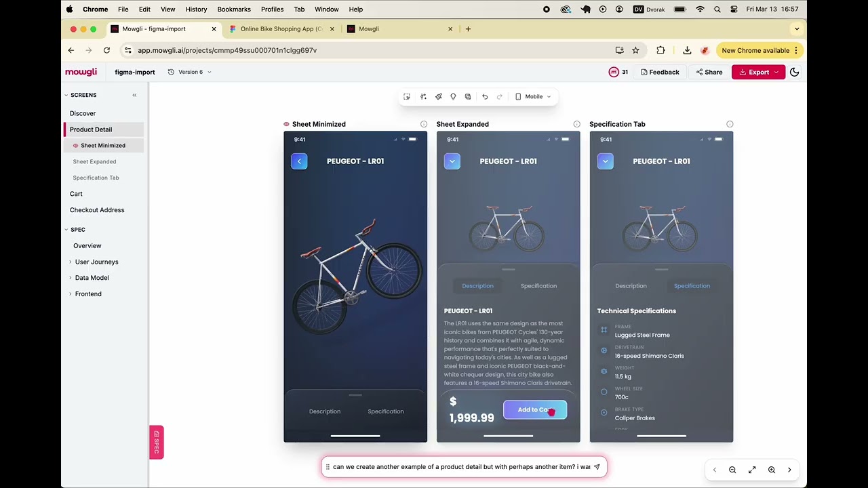Open the Profiles menu in menu bar
The height and width of the screenshot is (488, 868).
pos(272,9)
